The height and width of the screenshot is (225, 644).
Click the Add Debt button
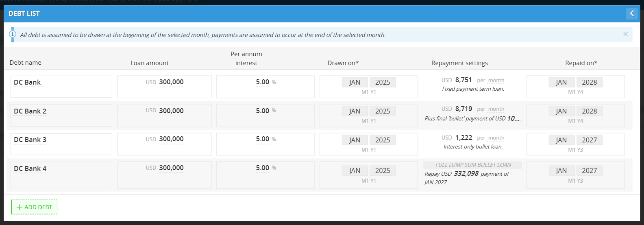pyautogui.click(x=34, y=207)
